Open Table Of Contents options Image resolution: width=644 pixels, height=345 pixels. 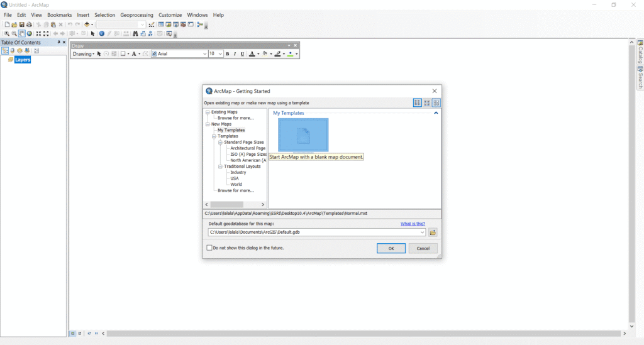click(x=36, y=51)
